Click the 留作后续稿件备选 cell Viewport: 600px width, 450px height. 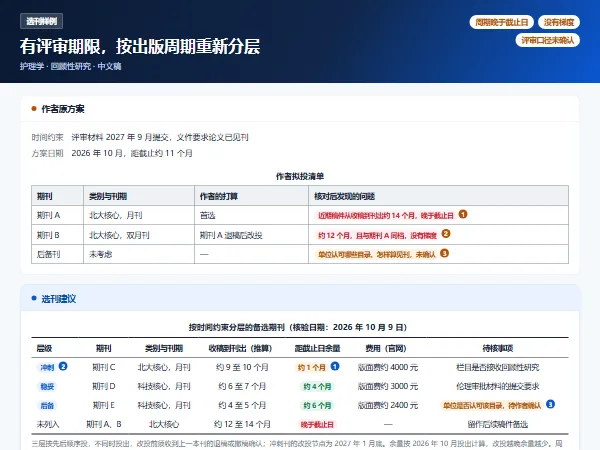tap(497, 424)
